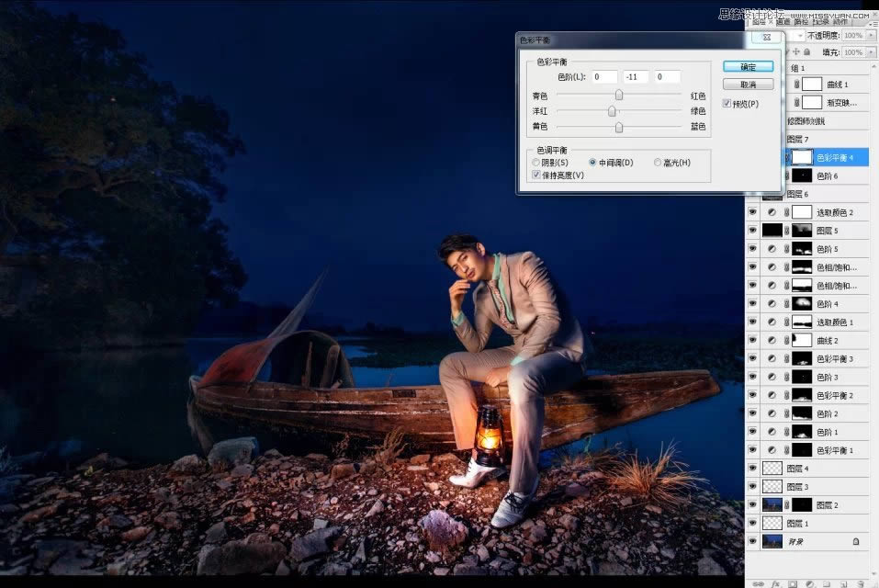Select the 色彩平衡 4 layer mask thumbnail
The image size is (879, 588).
tap(802, 157)
